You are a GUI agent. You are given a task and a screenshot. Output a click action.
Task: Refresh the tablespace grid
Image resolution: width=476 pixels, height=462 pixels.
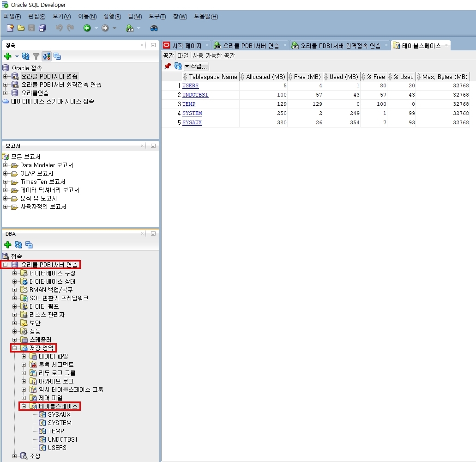(178, 66)
